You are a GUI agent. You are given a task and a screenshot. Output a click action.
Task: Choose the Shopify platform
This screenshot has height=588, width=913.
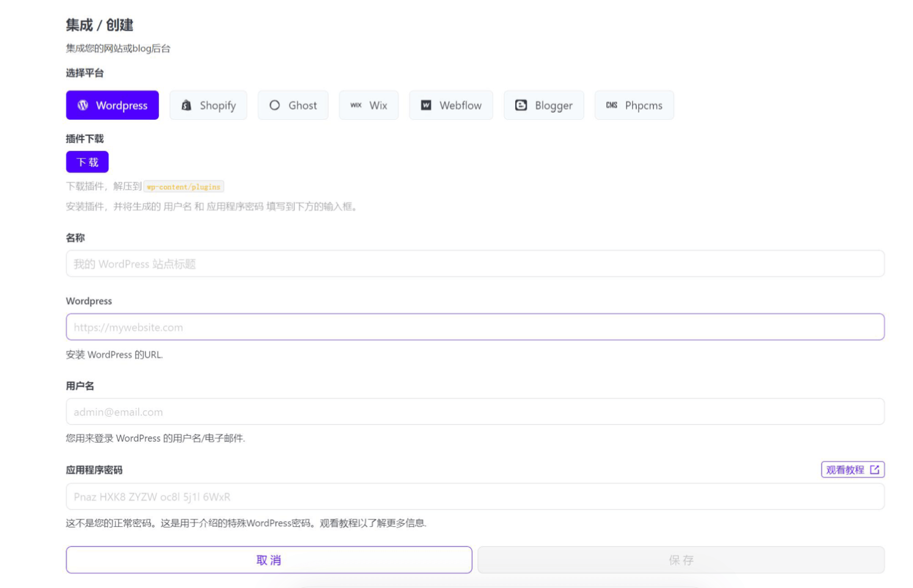coord(208,105)
